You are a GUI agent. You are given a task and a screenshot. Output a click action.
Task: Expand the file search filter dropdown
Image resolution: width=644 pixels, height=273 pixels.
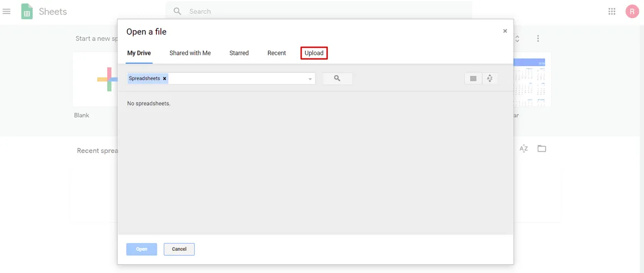[310, 79]
